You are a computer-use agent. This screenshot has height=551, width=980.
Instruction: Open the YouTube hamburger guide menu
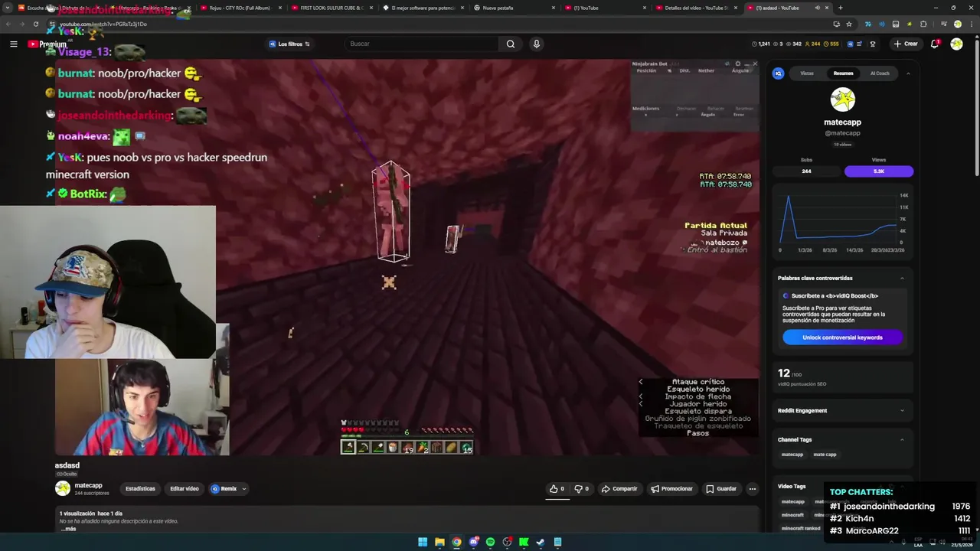tap(13, 44)
